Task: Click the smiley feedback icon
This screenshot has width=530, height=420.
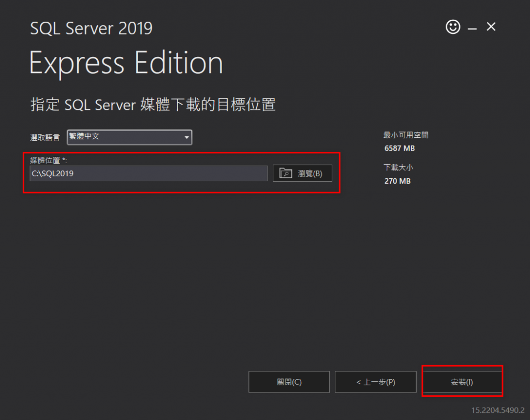Action: coord(453,27)
